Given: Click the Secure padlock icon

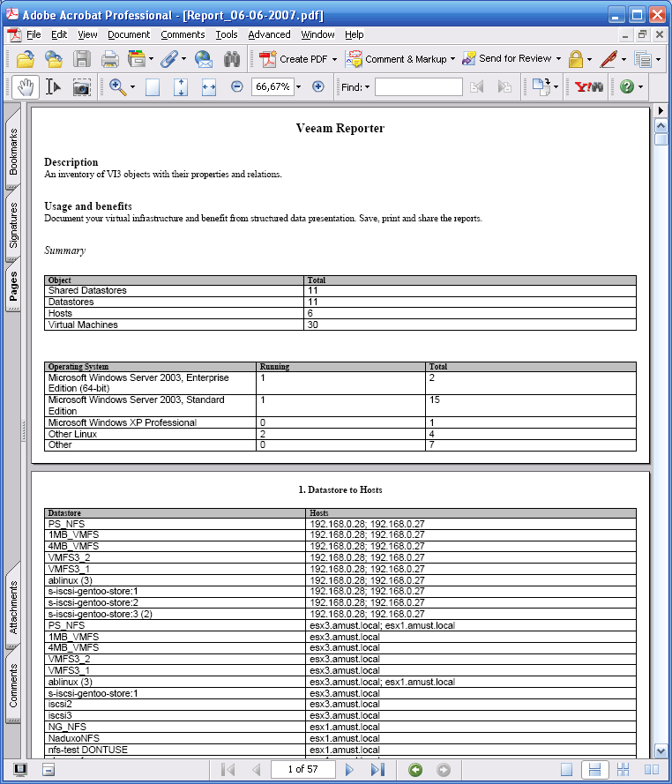Looking at the screenshot, I should [x=576, y=59].
